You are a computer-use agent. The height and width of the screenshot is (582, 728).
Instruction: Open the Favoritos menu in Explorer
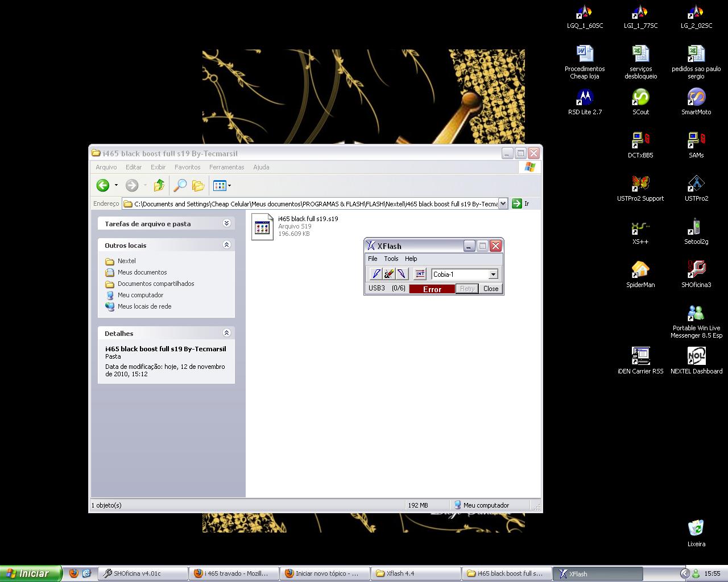tap(188, 167)
